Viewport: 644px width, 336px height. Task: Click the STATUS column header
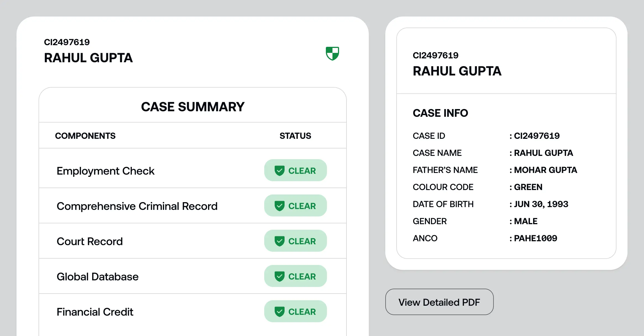[295, 136]
